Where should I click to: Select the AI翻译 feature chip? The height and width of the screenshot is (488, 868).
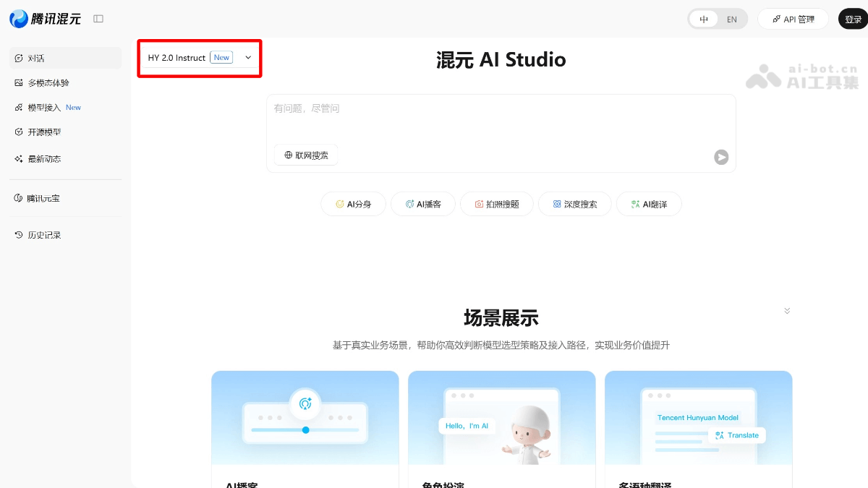[x=649, y=204]
